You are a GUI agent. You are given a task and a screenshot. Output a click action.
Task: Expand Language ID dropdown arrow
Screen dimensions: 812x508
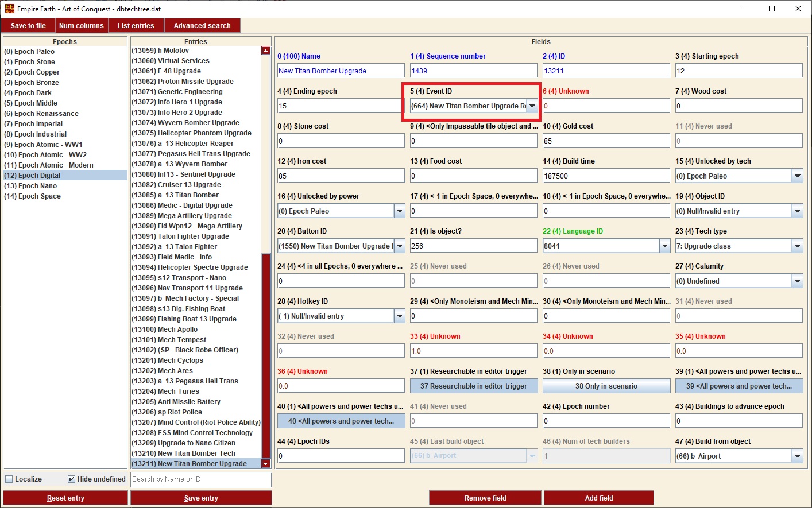coord(665,246)
